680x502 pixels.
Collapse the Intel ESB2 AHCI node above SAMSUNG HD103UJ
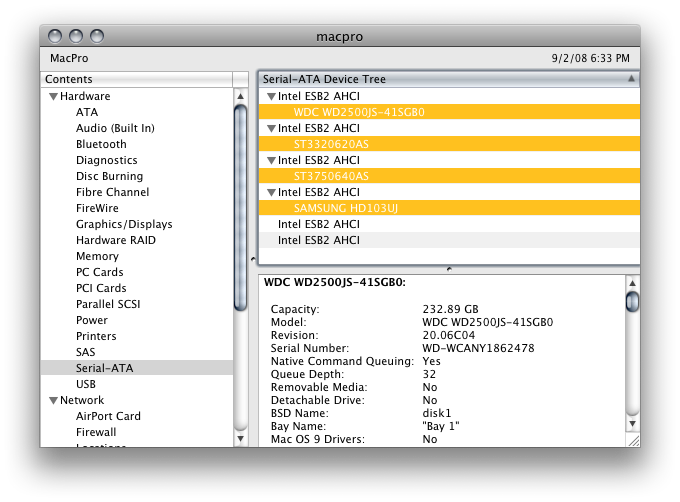(x=271, y=192)
